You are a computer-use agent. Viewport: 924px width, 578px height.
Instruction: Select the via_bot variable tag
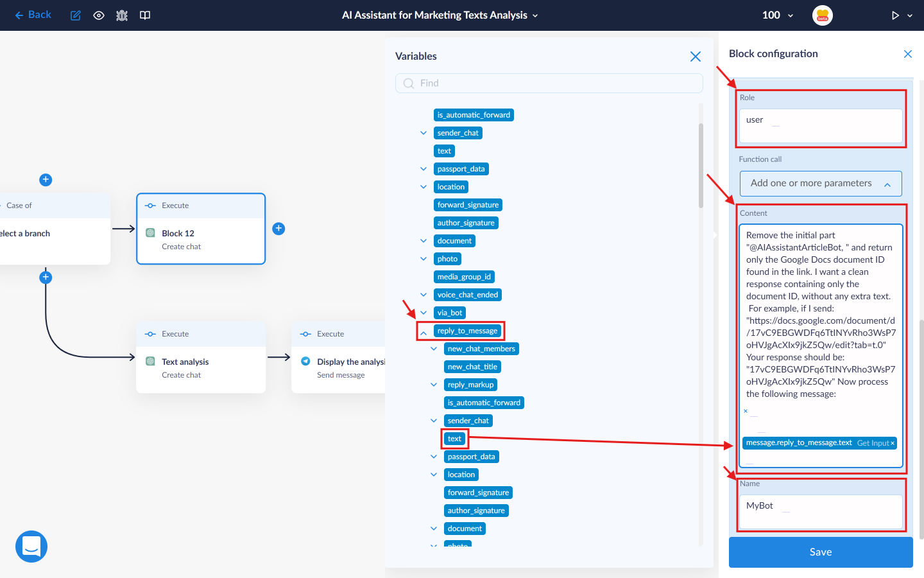click(x=450, y=313)
